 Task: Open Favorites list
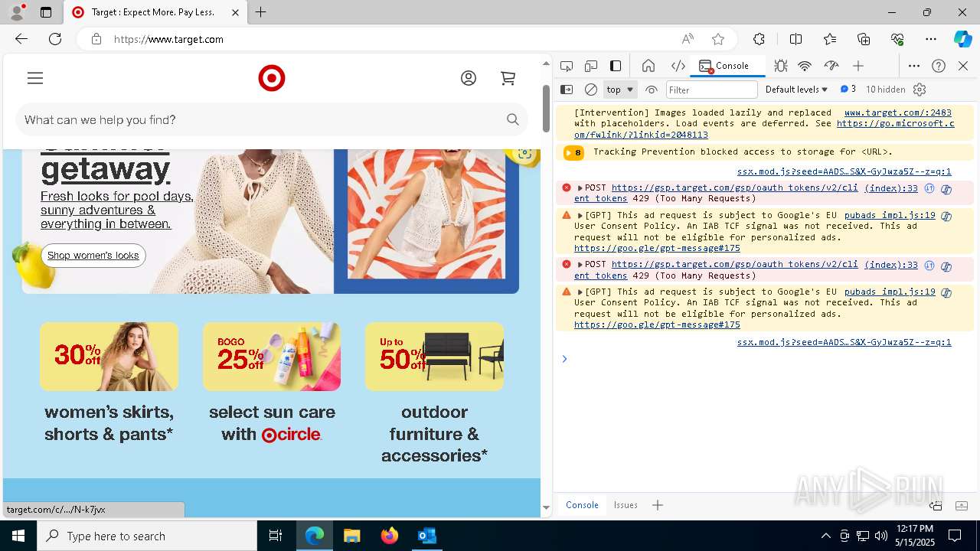(x=830, y=39)
